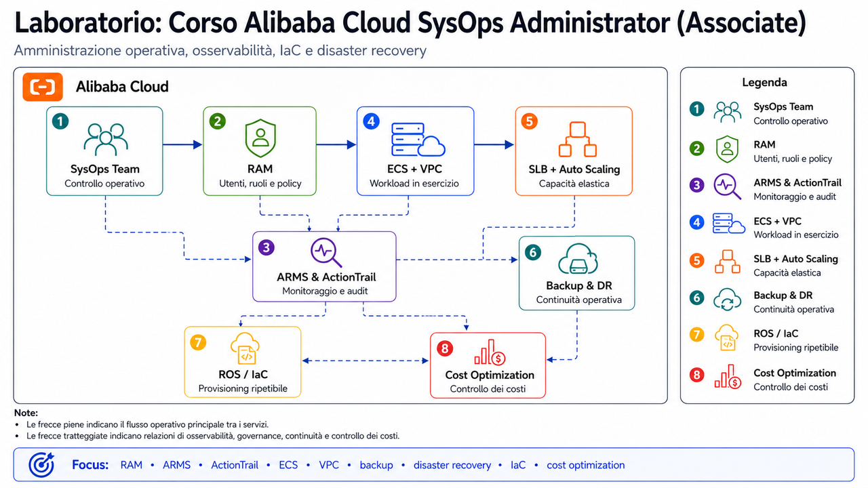The image size is (868, 488).
Task: Click the Alibaba Cloud orange logo icon
Action: tap(42, 87)
